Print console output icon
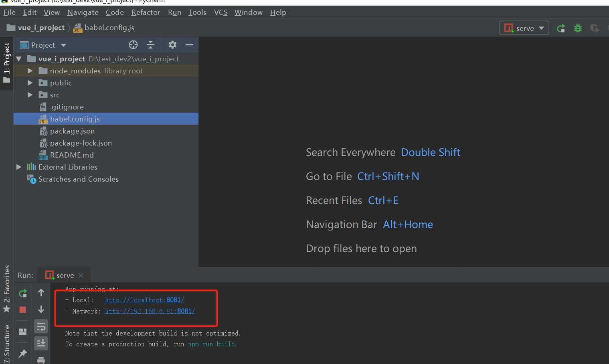Viewport: 609px width, 364px height. point(41,360)
